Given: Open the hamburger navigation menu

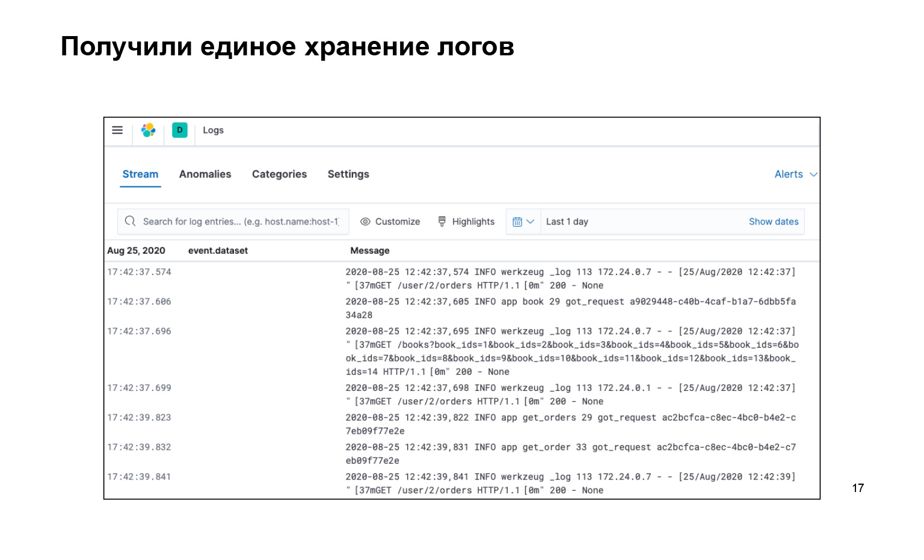Looking at the screenshot, I should click(117, 130).
